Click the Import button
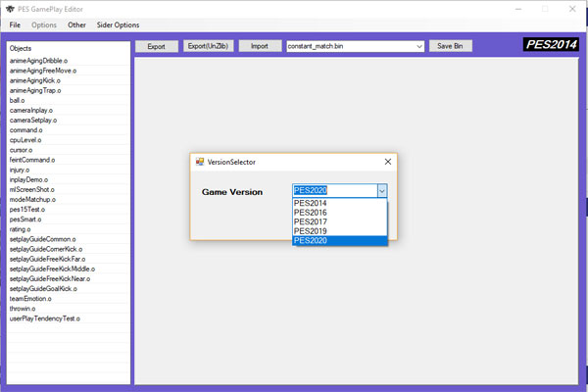This screenshot has width=588, height=392. click(x=260, y=46)
